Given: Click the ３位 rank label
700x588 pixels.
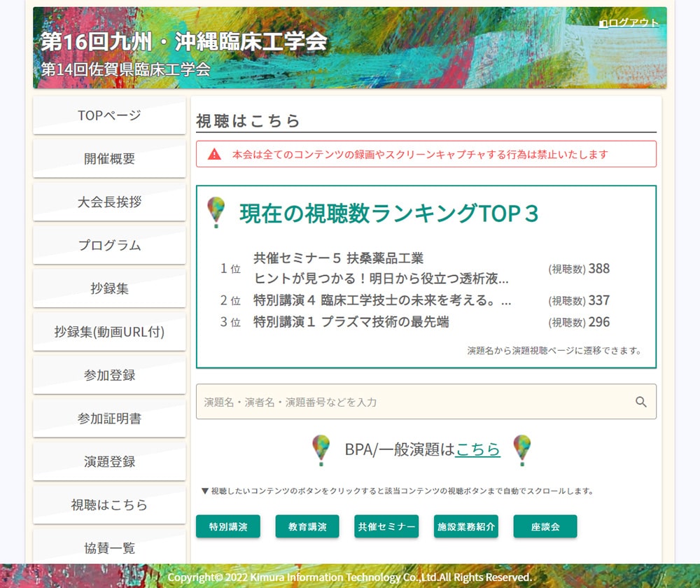Looking at the screenshot, I should click(x=230, y=322).
